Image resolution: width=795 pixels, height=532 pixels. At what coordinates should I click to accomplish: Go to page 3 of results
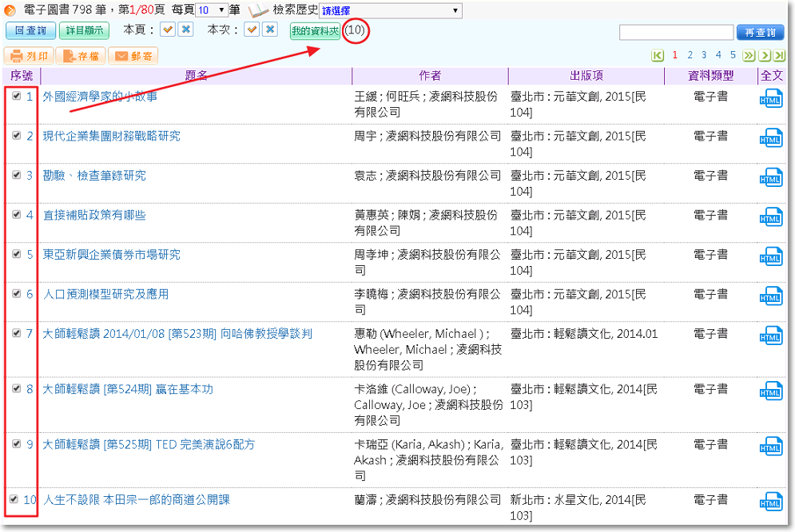[704, 55]
